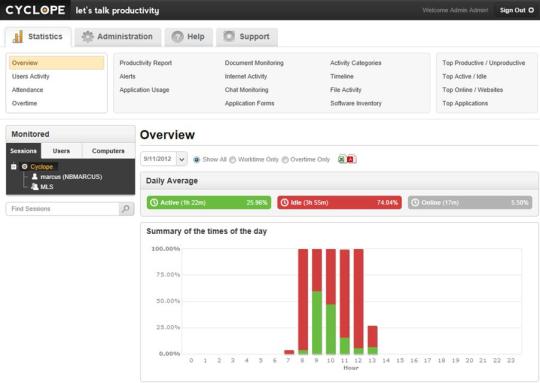Open the Attendance report

[28, 90]
